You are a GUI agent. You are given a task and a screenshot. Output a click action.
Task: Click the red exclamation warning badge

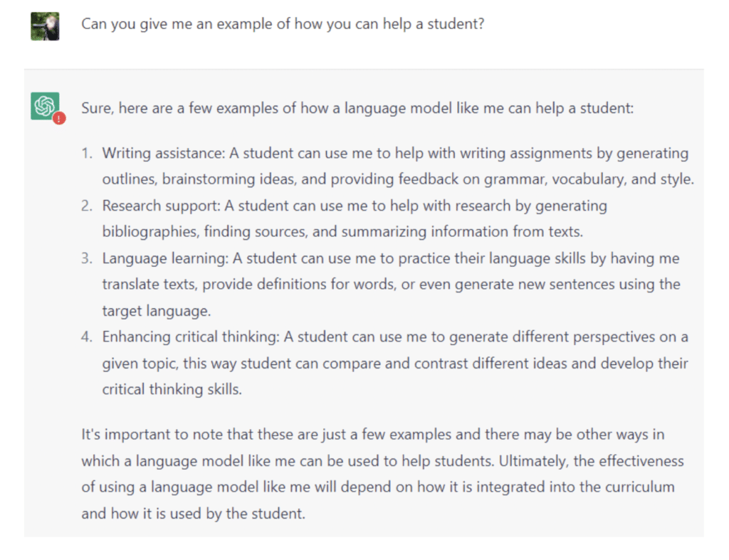[59, 119]
